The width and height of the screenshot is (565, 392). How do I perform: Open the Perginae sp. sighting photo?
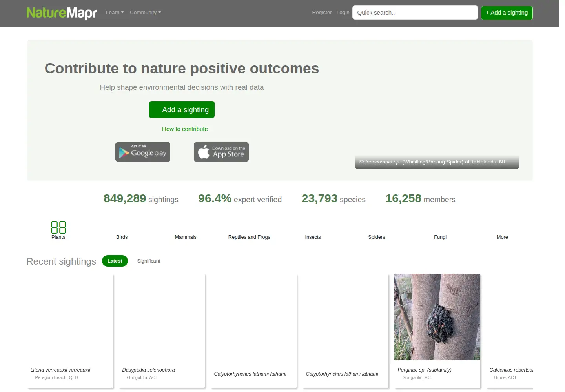coord(437,317)
